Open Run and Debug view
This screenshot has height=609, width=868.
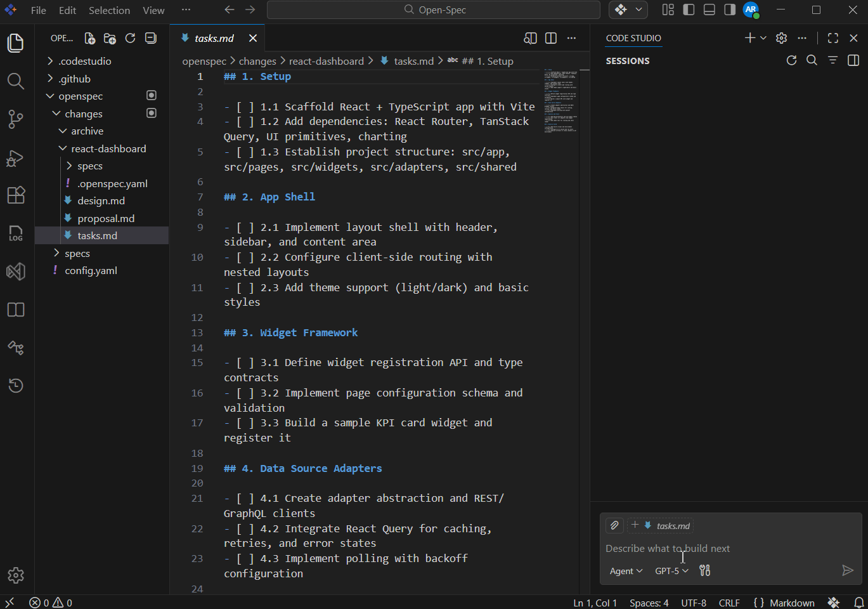point(16,157)
